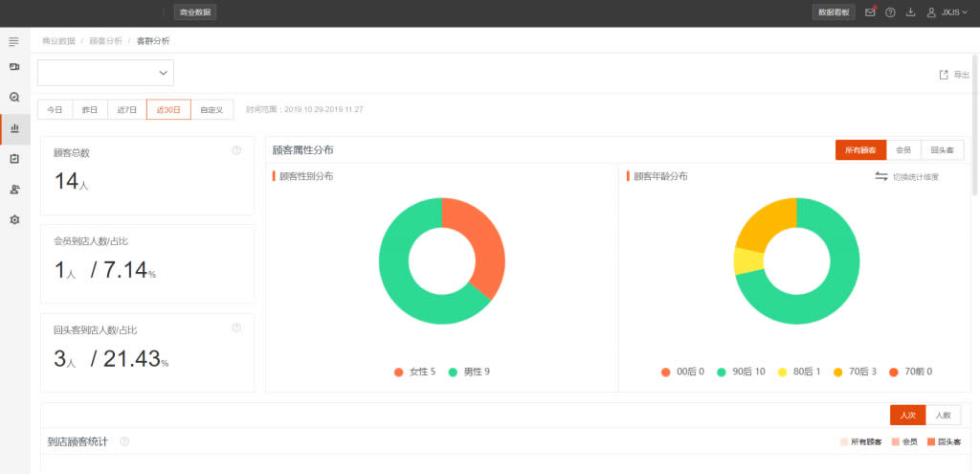Open the clipboard checklist icon in sidebar
Screen dimensions: 980x474
click(14, 158)
